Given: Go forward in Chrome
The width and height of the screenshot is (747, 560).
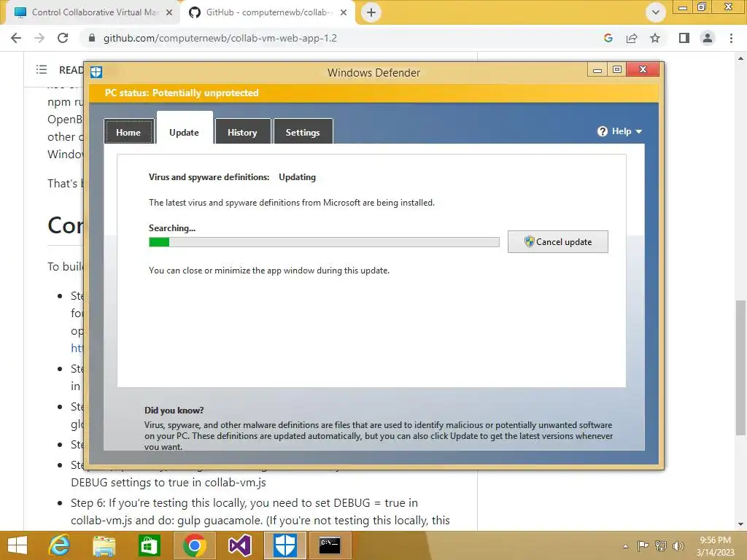Looking at the screenshot, I should tap(39, 38).
